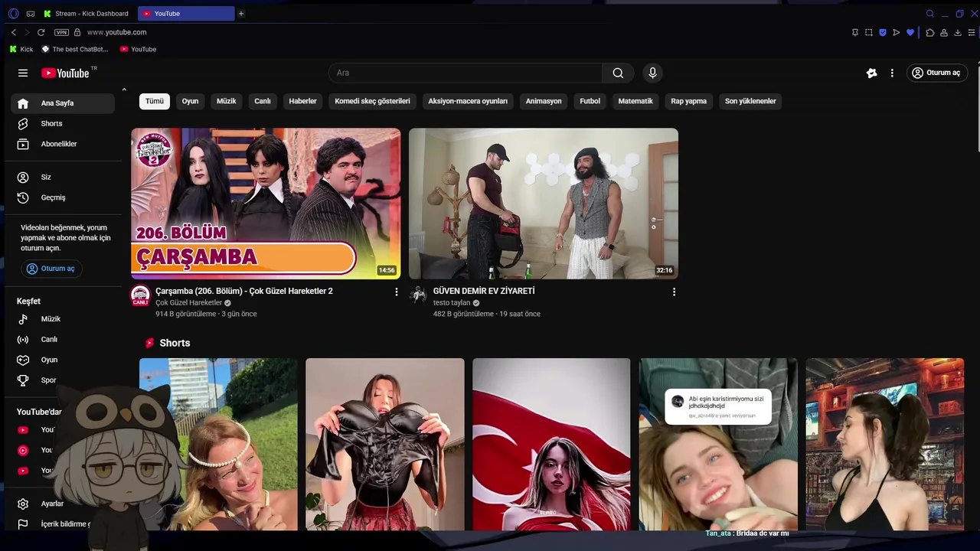Go to Abonelikler in sidebar

coord(63,144)
